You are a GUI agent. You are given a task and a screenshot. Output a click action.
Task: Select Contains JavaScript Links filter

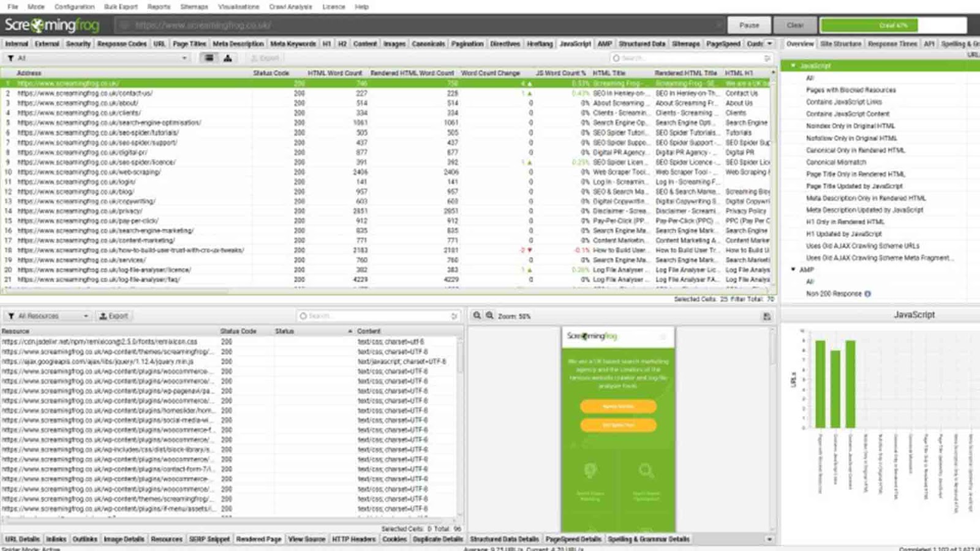click(x=844, y=102)
